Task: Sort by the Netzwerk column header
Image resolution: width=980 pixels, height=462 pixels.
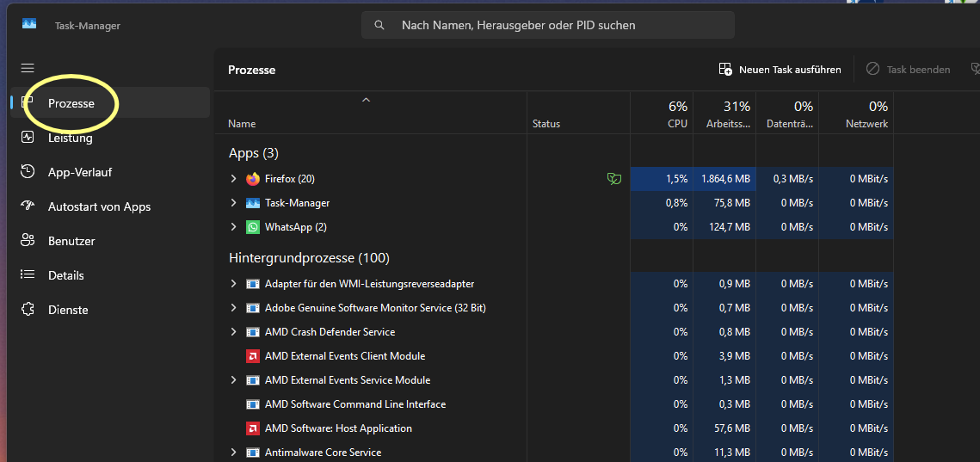Action: click(856, 114)
